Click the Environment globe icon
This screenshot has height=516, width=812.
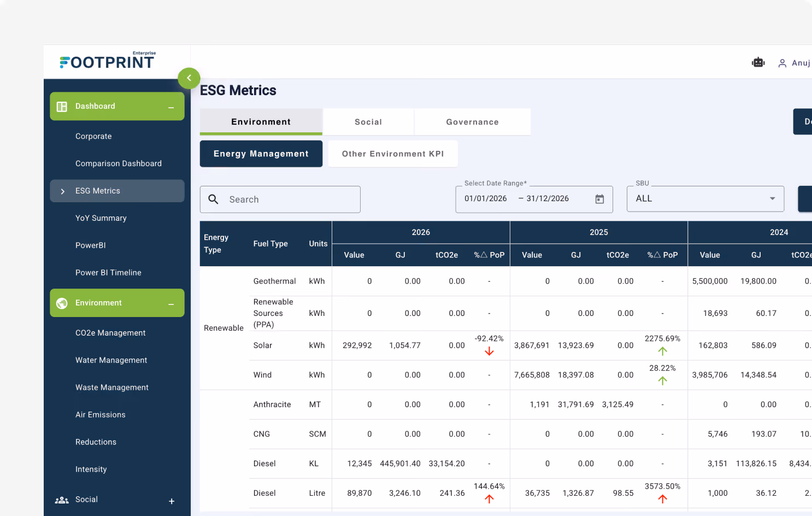pos(62,303)
